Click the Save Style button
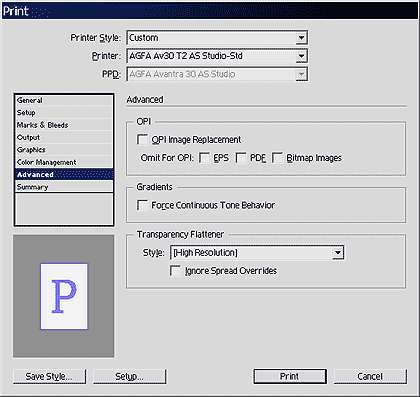The width and height of the screenshot is (420, 397). [49, 376]
